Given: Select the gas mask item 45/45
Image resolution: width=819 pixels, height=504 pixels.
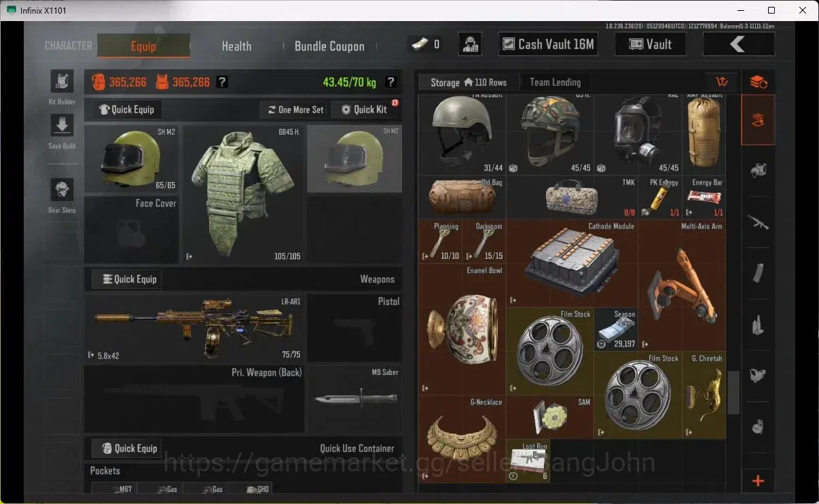Looking at the screenshot, I should (638, 135).
